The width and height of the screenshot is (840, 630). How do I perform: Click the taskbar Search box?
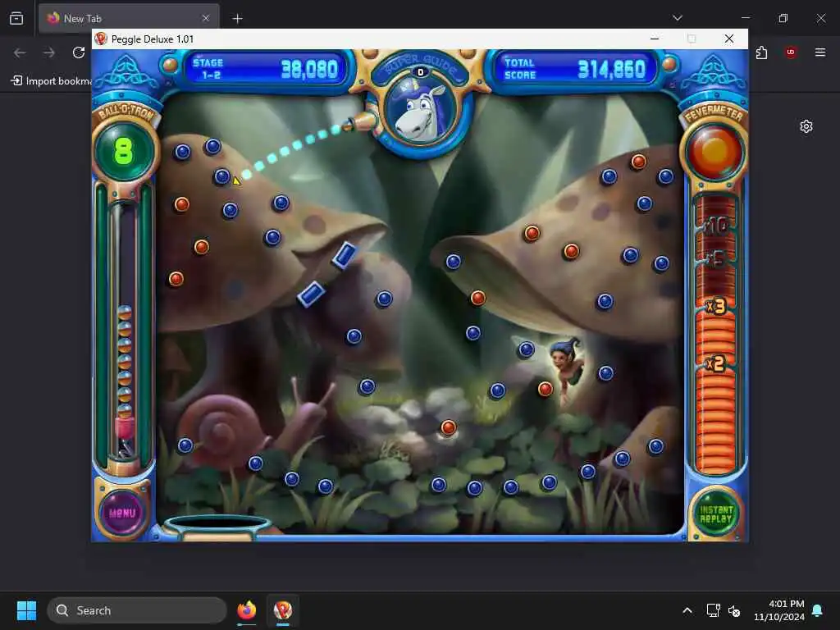click(137, 610)
